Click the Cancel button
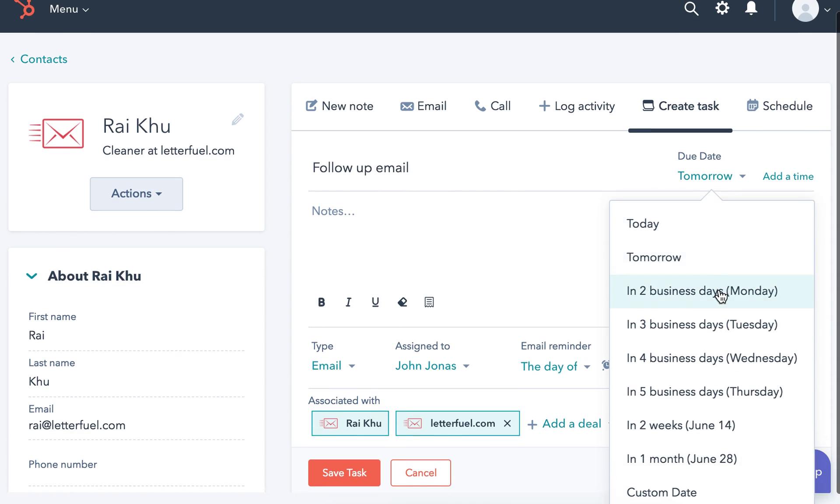Screen dimensions: 840x504 [x=420, y=473]
